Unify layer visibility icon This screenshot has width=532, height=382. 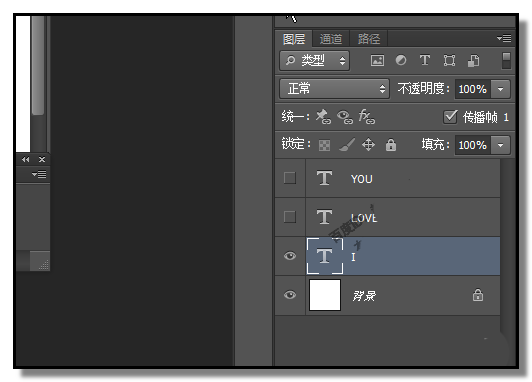tap(345, 117)
